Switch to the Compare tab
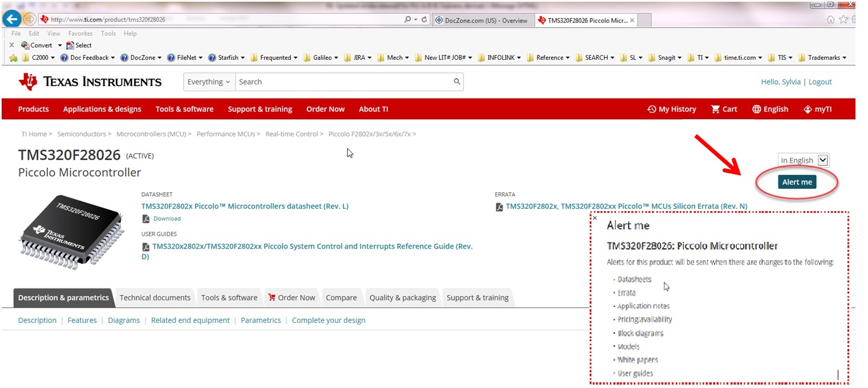The height and width of the screenshot is (388, 868). pos(342,298)
